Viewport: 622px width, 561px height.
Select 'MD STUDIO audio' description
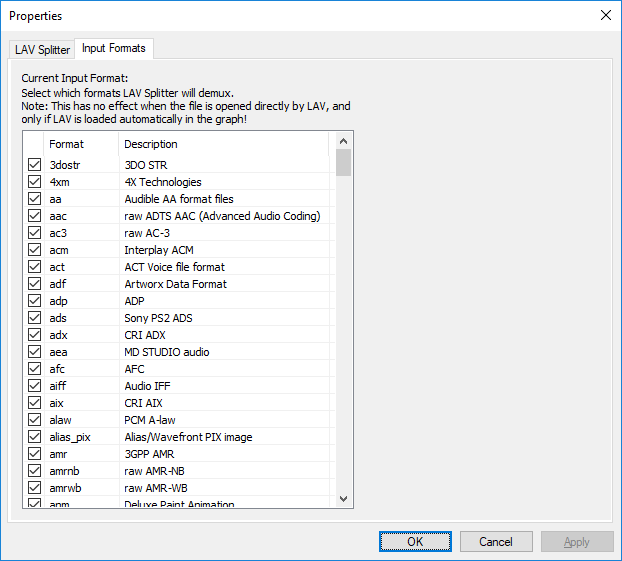click(167, 352)
